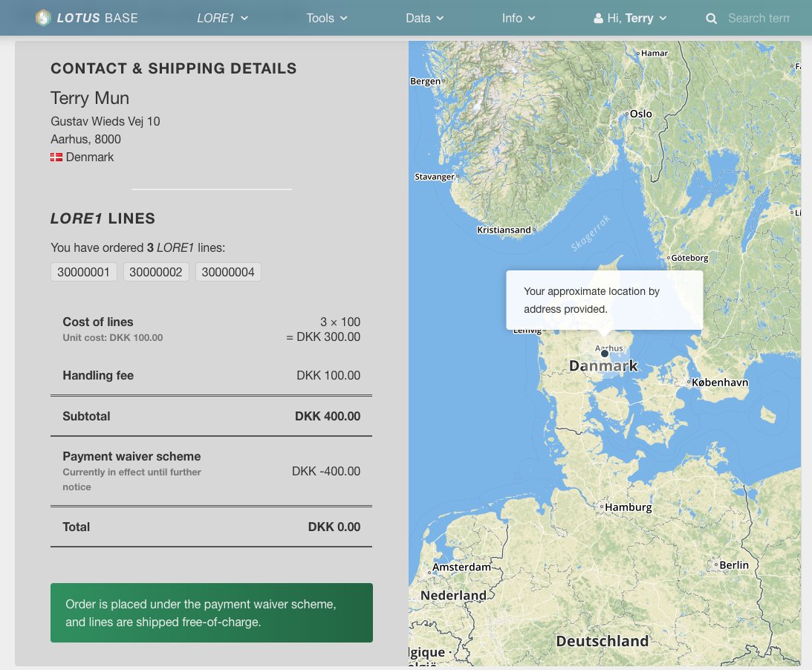Click the Denmark country link
The width and height of the screenshot is (812, 670).
(x=91, y=157)
